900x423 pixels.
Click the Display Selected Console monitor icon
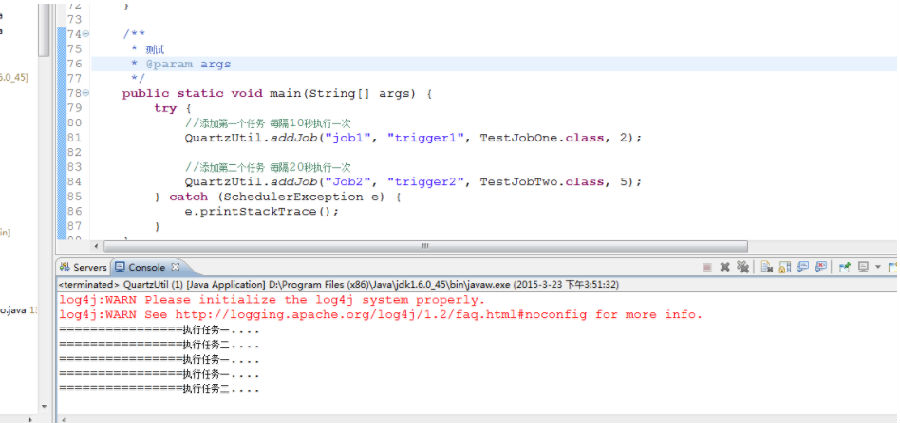click(863, 267)
